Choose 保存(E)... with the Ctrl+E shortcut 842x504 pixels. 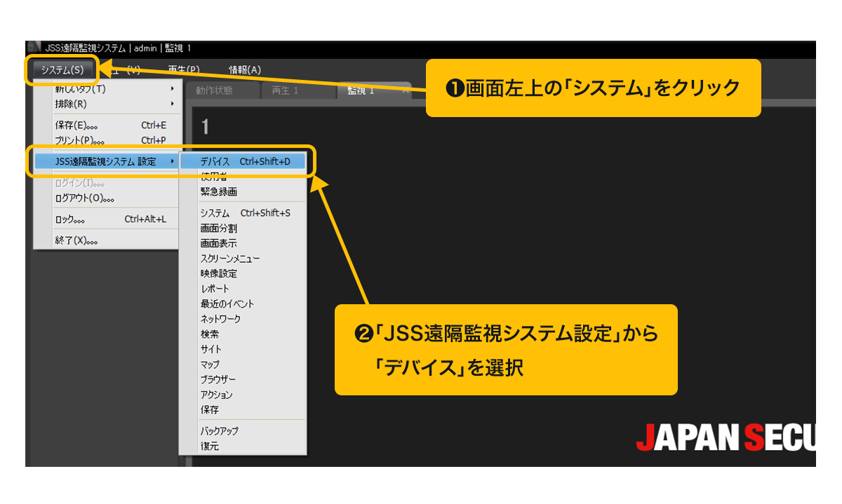(x=107, y=125)
